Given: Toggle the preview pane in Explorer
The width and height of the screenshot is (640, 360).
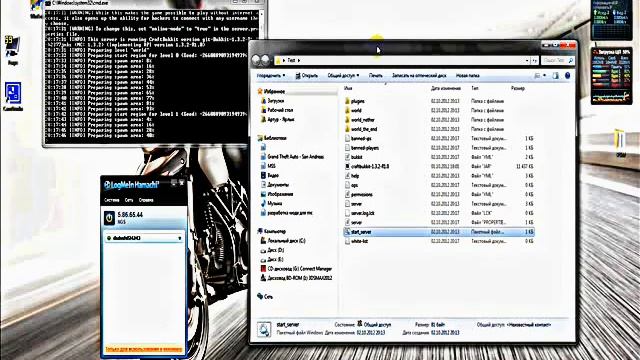Looking at the screenshot, I should coord(556,76).
